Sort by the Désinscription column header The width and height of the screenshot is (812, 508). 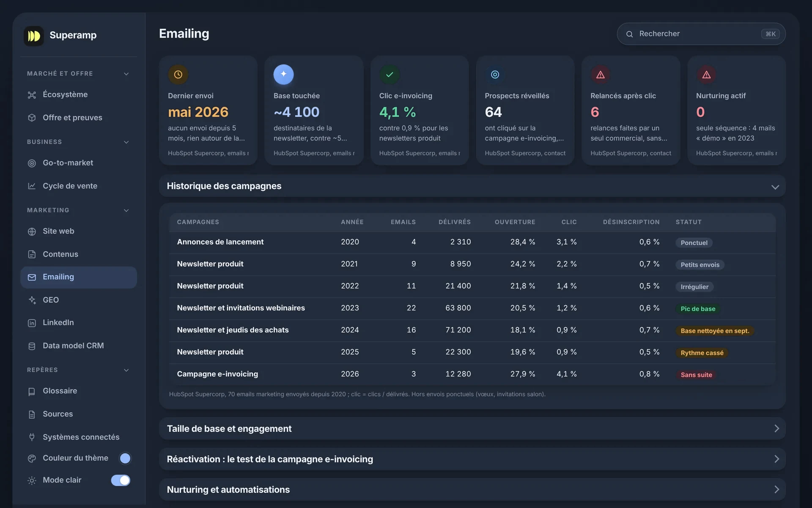click(x=631, y=222)
